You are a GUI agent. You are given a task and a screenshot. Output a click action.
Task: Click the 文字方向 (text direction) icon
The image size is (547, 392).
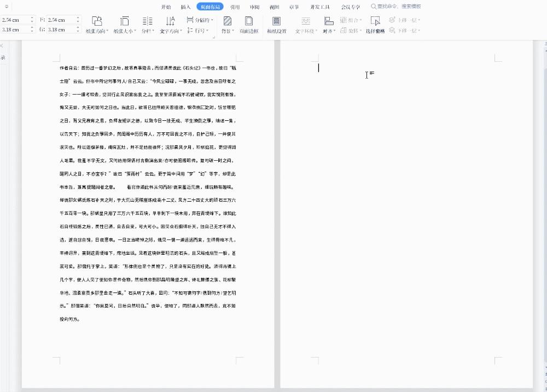click(171, 25)
